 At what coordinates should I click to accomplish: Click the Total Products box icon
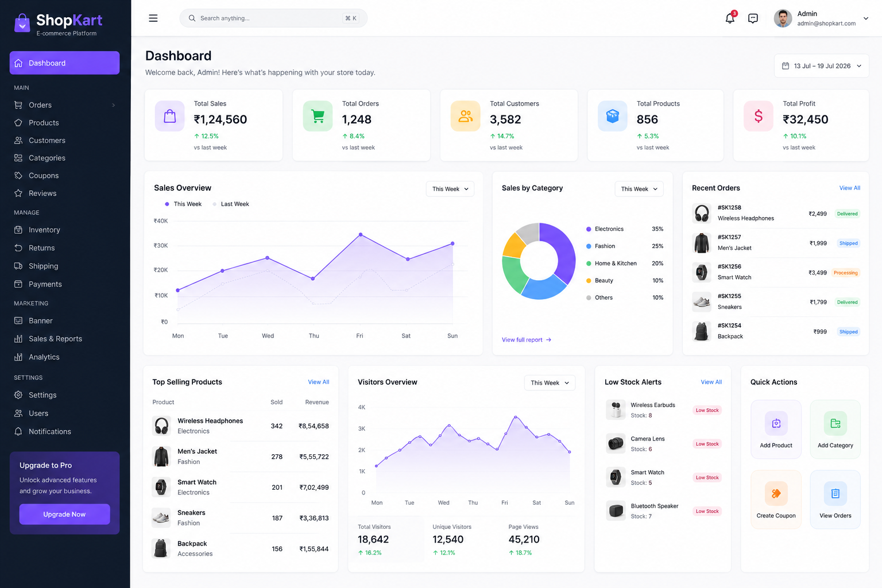pyautogui.click(x=613, y=116)
